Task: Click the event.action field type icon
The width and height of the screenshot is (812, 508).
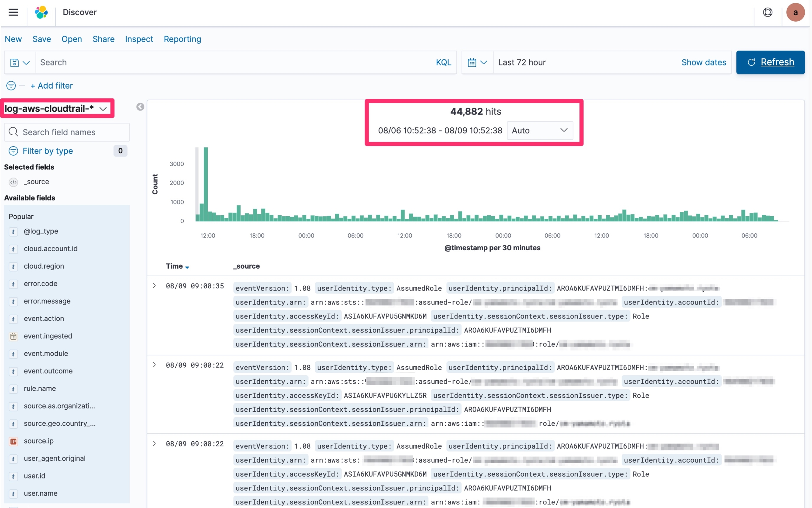Action: click(x=13, y=319)
